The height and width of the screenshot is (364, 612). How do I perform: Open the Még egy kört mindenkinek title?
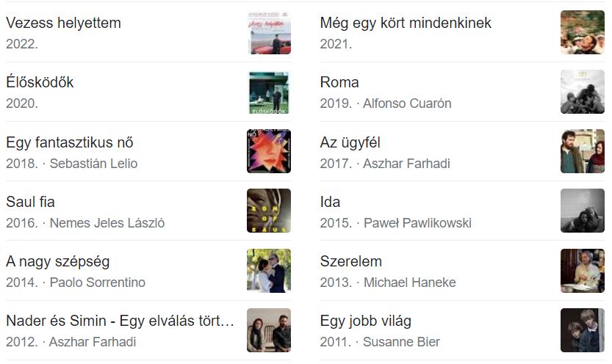(406, 23)
